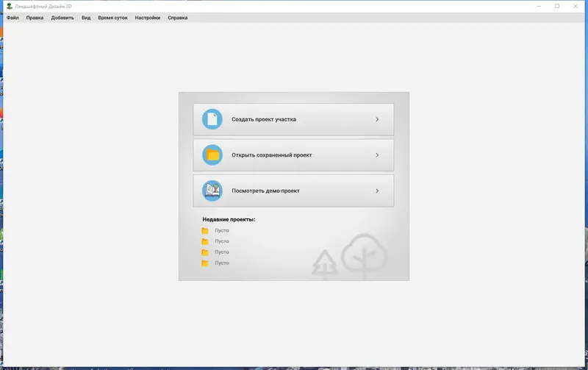
Task: Click the folder icon of the first Пусто entry
Action: 205,230
